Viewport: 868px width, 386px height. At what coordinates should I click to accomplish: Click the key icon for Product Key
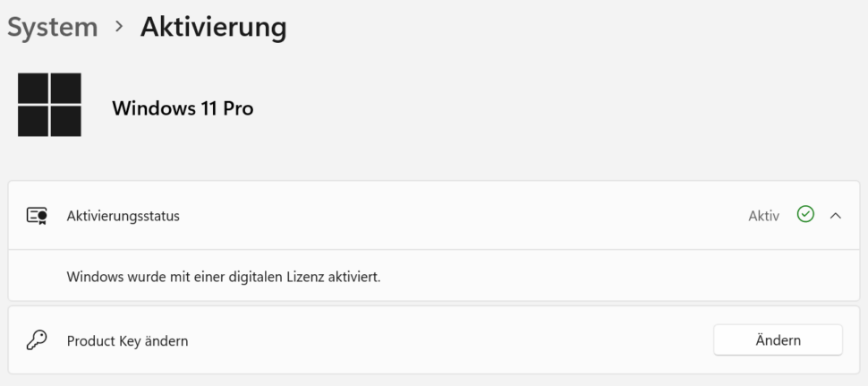click(x=37, y=340)
